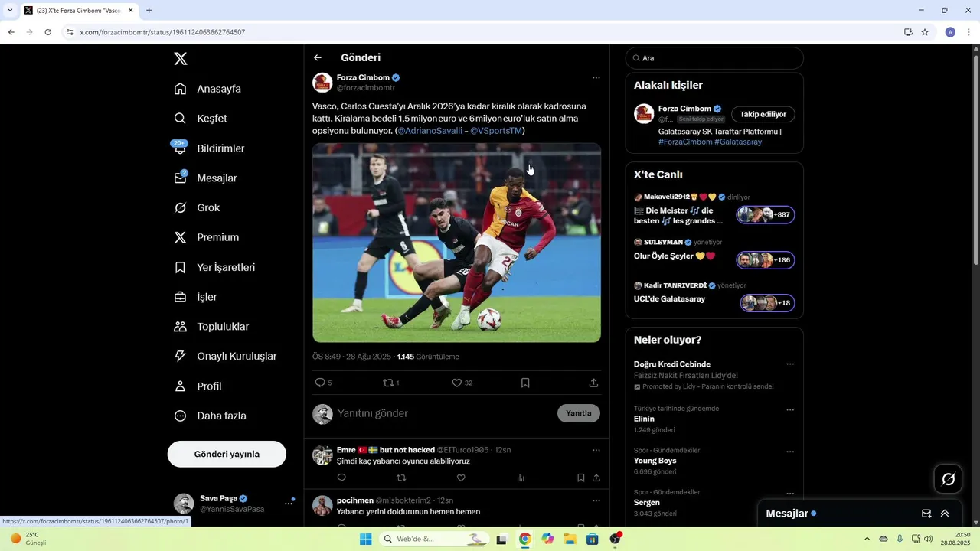Open floating Grok button
Viewport: 980px width, 551px height.
948,479
